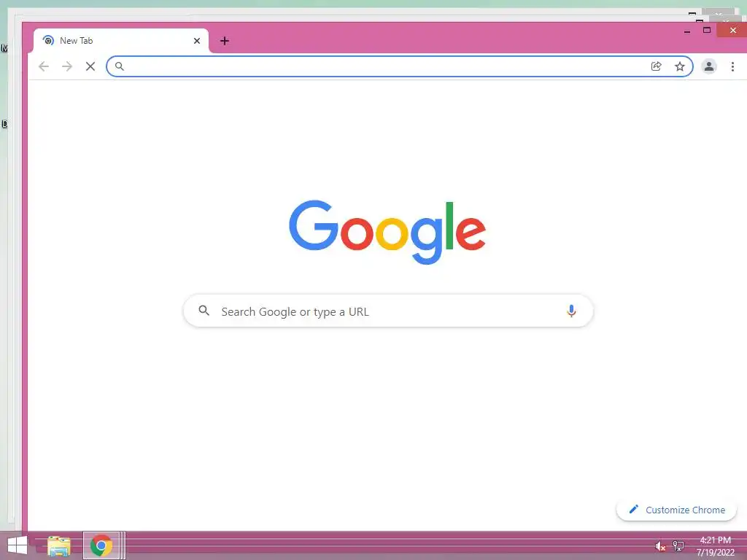Click the Google logo
The height and width of the screenshot is (560, 747).
coord(387,232)
